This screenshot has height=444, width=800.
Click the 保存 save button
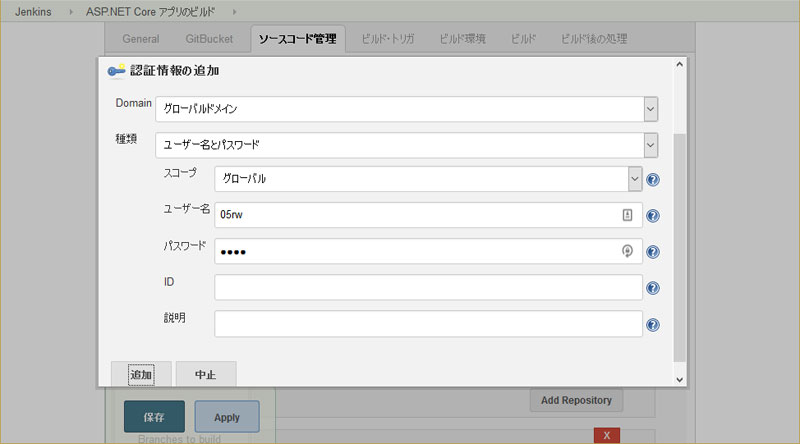[x=154, y=417]
